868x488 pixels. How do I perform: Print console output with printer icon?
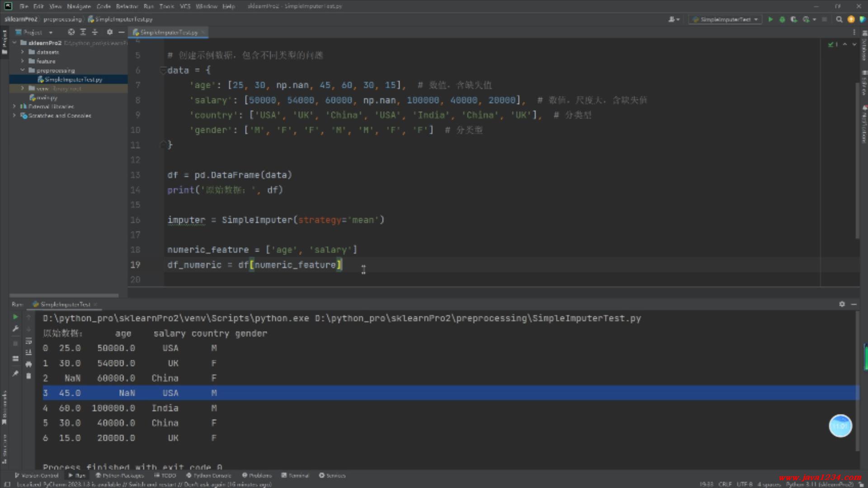pos(28,364)
